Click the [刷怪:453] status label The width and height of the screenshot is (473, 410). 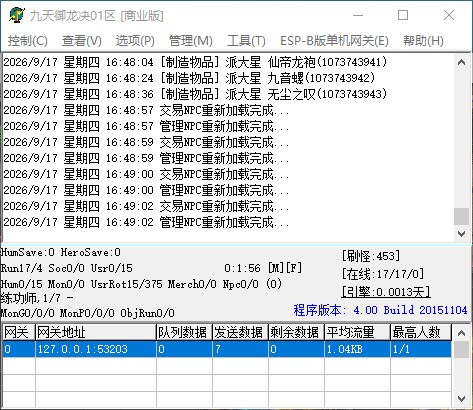coord(371,256)
